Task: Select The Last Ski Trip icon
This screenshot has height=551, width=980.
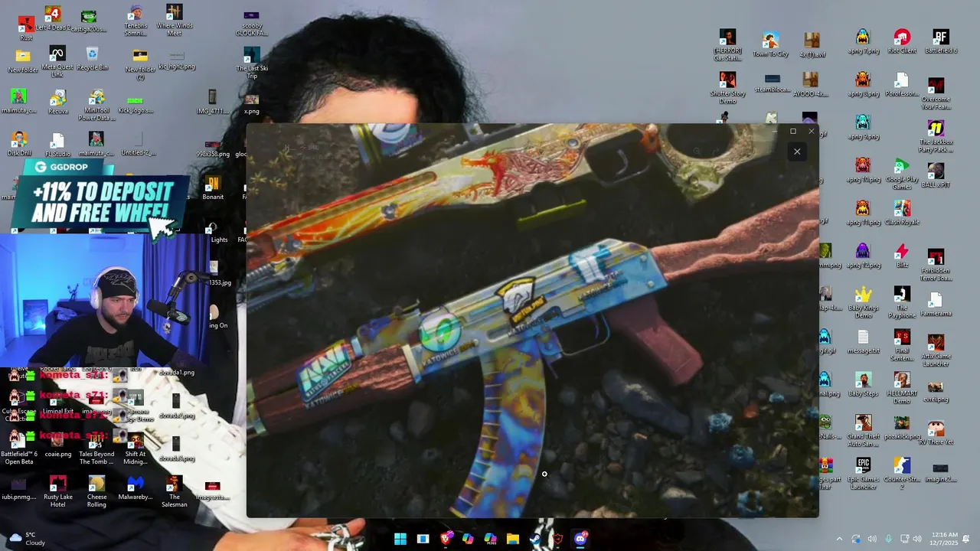Action: [x=252, y=63]
